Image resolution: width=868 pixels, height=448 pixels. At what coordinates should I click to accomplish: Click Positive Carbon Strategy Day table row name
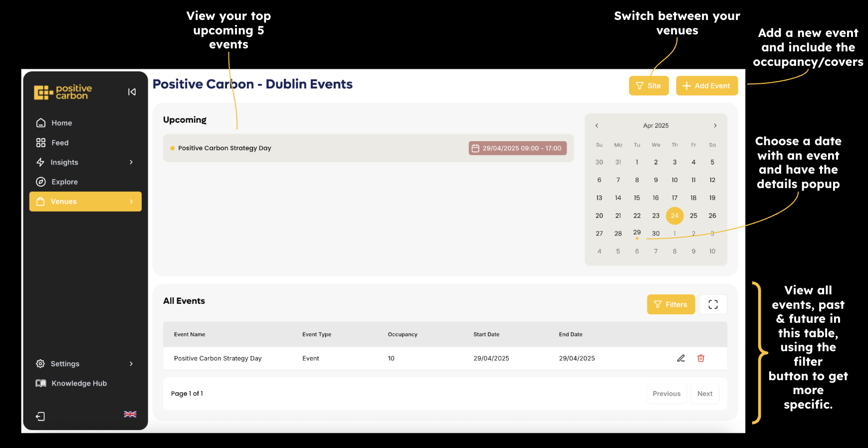pyautogui.click(x=218, y=358)
